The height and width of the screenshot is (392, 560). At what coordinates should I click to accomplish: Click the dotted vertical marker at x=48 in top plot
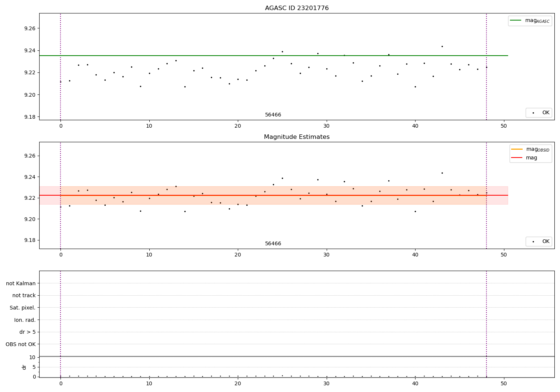click(486, 66)
